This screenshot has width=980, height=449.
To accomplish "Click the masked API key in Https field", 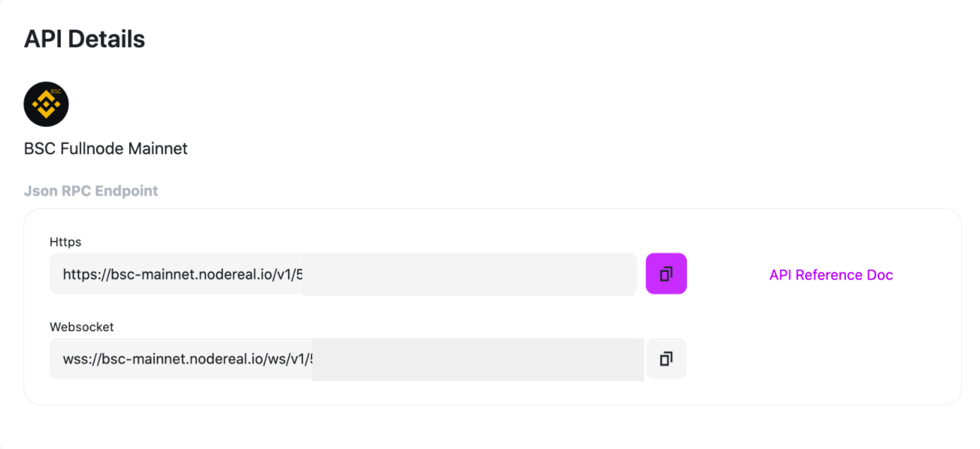I will click(x=469, y=274).
